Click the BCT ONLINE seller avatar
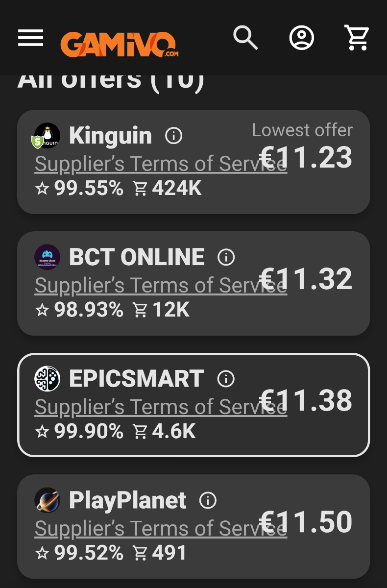The width and height of the screenshot is (387, 588). click(48, 257)
